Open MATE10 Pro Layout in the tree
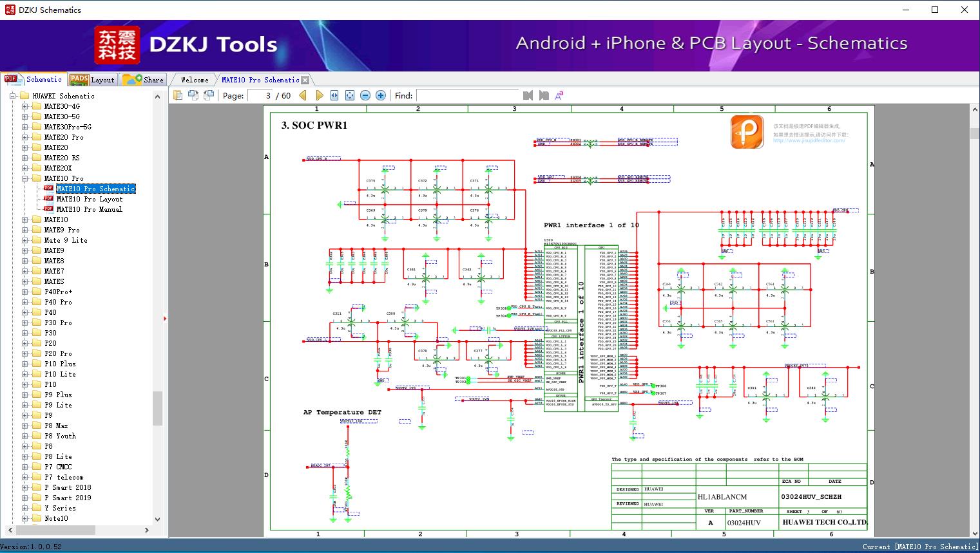The width and height of the screenshot is (980, 553). point(90,199)
